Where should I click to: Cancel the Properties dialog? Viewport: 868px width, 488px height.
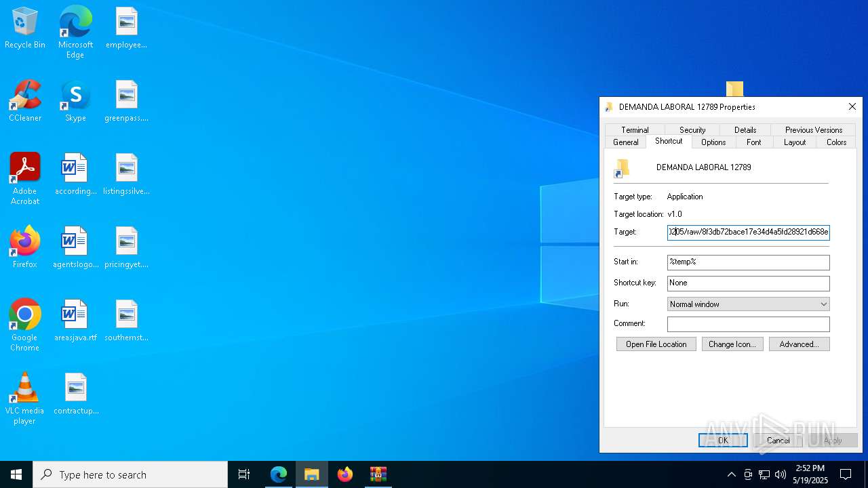click(x=778, y=441)
